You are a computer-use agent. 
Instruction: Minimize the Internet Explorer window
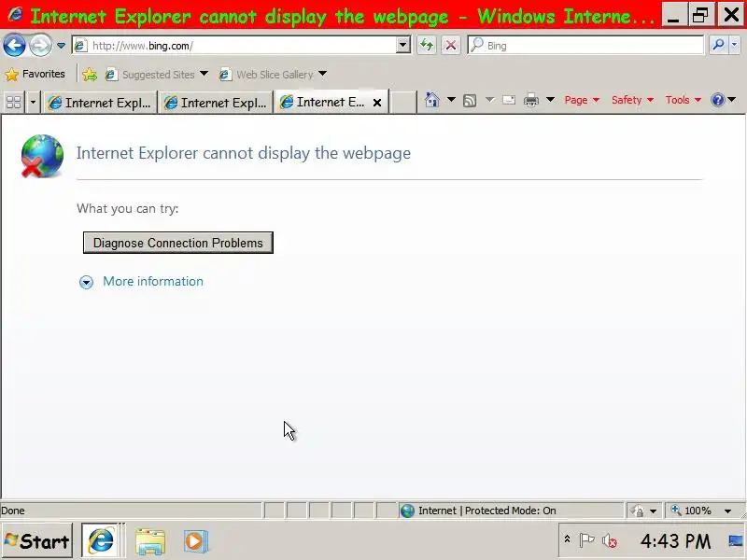[672, 15]
